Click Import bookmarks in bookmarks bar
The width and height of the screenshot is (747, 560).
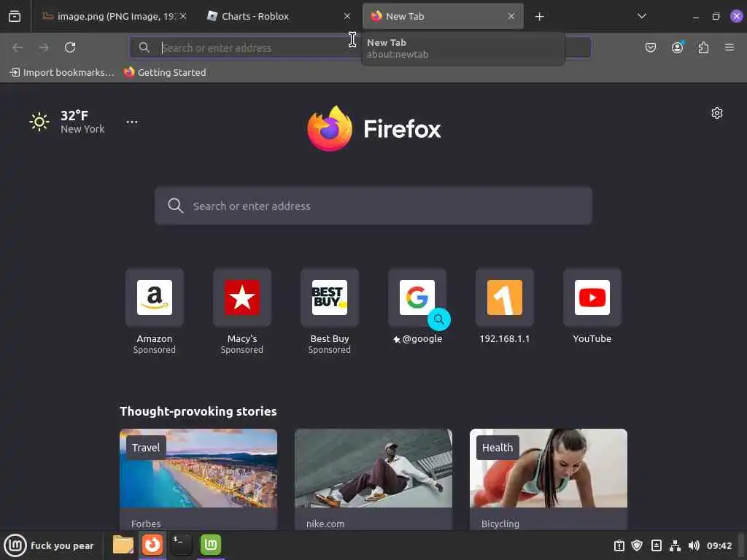point(62,72)
